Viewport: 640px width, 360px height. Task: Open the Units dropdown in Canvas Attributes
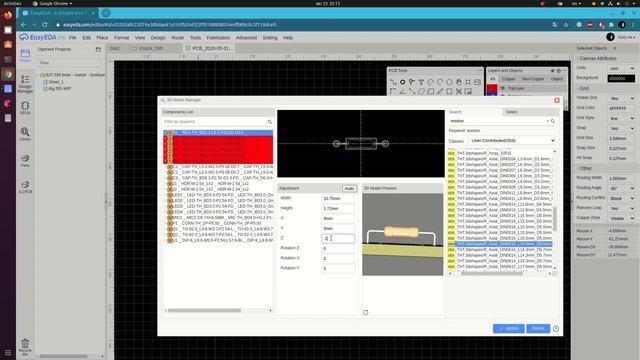pos(622,68)
